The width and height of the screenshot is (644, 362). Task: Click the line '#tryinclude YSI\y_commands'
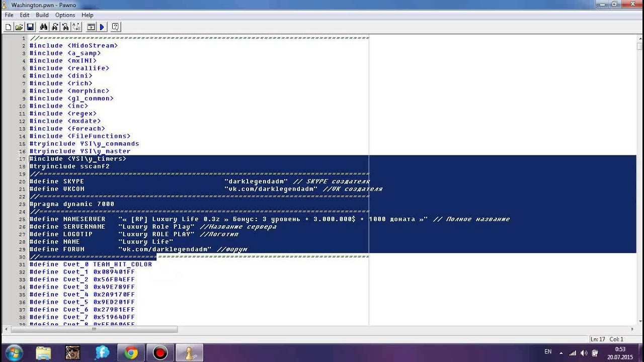pos(84,144)
